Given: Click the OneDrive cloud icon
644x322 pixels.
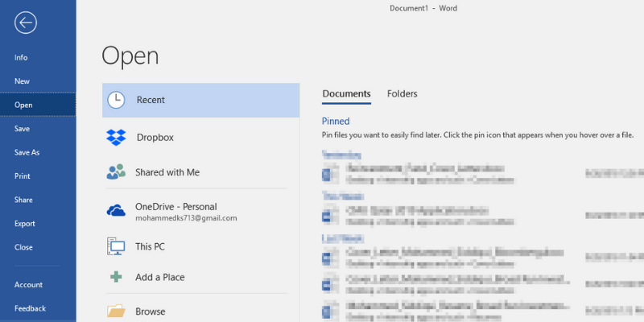Looking at the screenshot, I should point(116,211).
